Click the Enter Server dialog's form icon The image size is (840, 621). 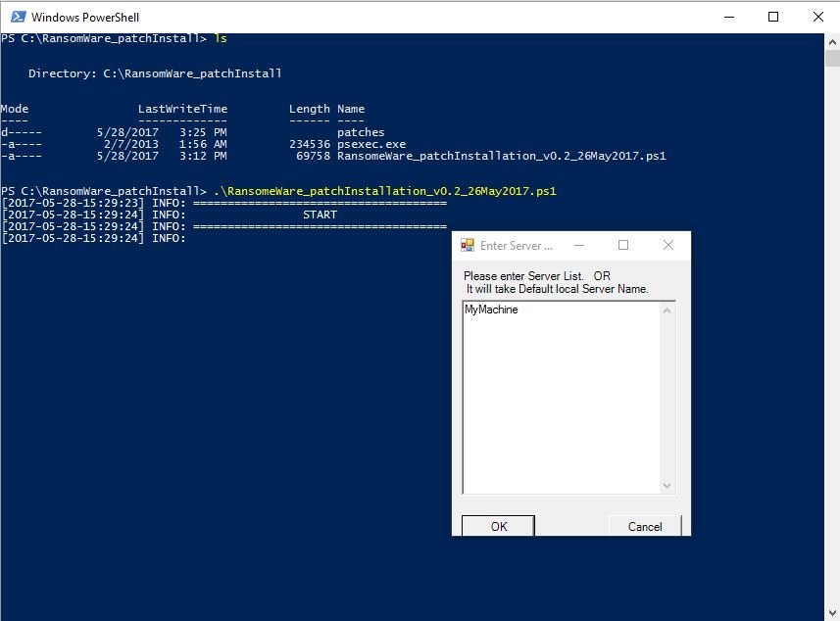469,245
